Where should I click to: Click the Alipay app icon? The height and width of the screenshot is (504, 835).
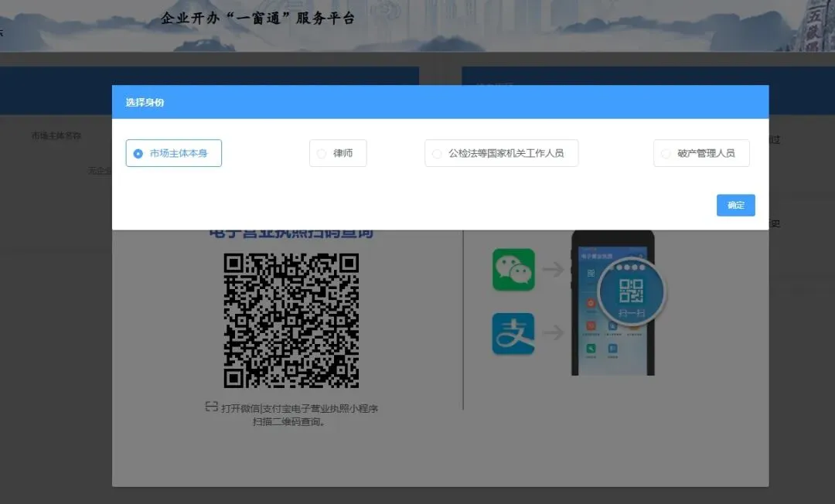[513, 334]
